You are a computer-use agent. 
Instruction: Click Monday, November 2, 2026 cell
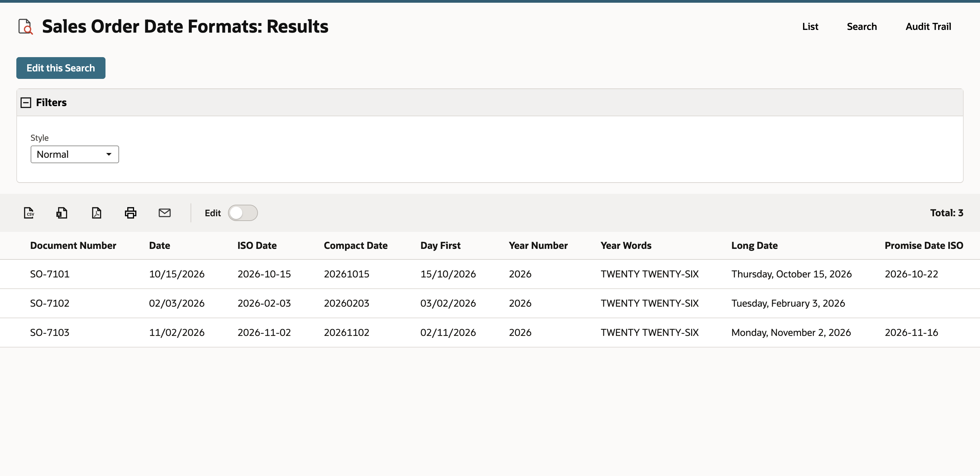791,333
